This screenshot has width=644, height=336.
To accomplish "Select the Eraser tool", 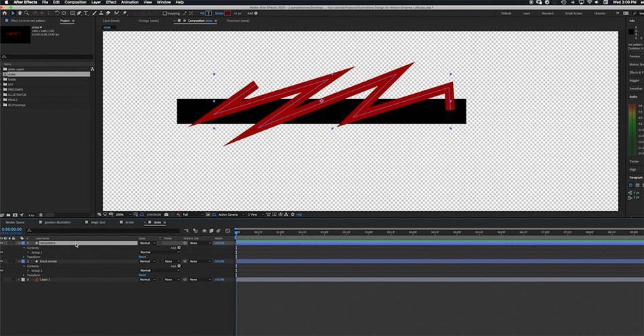I will click(108, 13).
